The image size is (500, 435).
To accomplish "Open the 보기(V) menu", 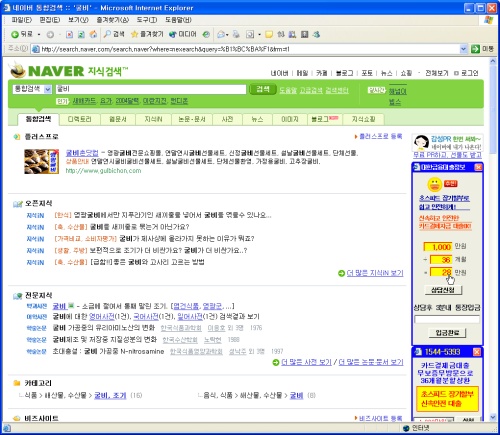I will click(78, 20).
